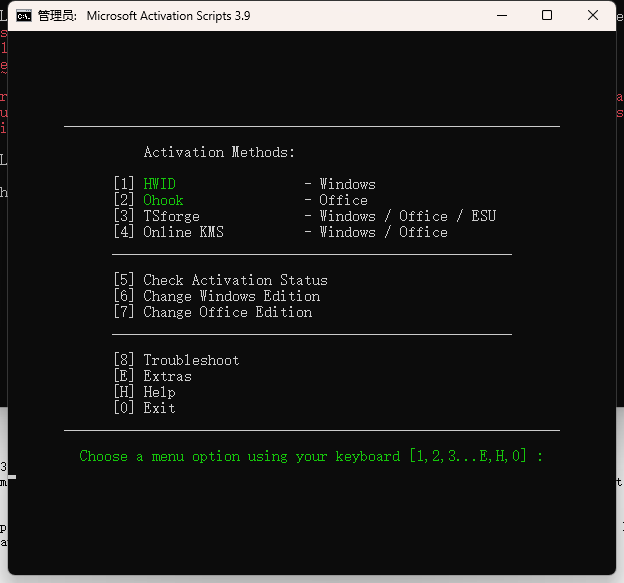Screen dimensions: 624x583
Task: Maximize the Activation Scripts console window
Action: [547, 15]
